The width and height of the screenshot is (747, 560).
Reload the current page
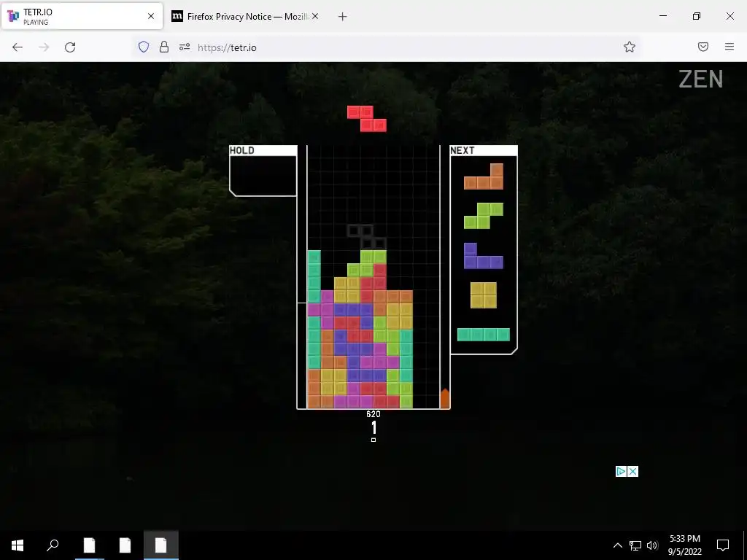pyautogui.click(x=70, y=47)
